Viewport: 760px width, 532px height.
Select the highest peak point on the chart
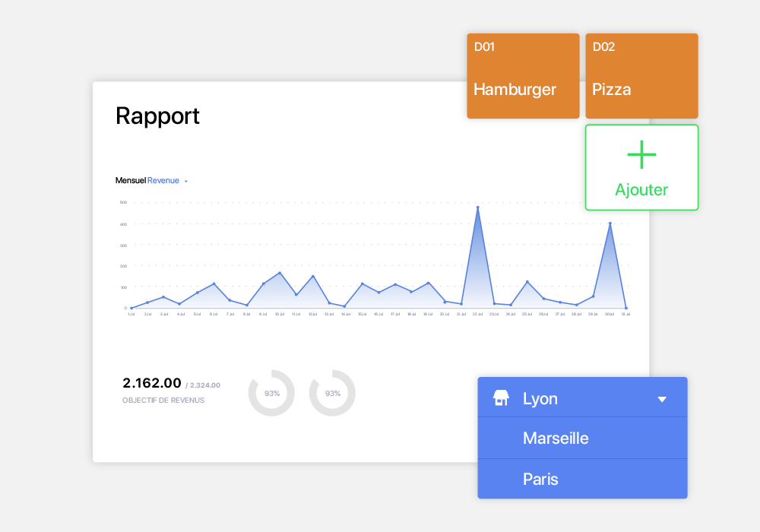[478, 207]
